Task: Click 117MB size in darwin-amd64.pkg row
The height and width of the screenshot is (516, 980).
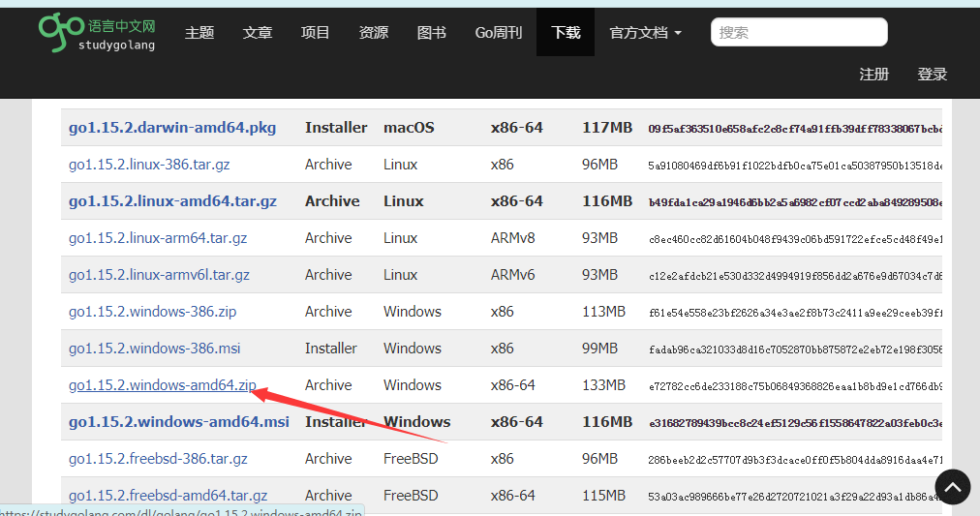Action: [x=607, y=128]
